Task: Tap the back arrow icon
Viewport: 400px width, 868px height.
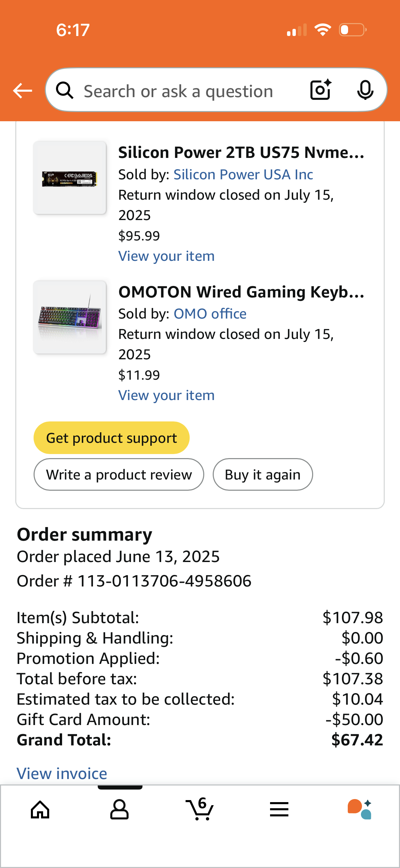Action: pyautogui.click(x=22, y=91)
